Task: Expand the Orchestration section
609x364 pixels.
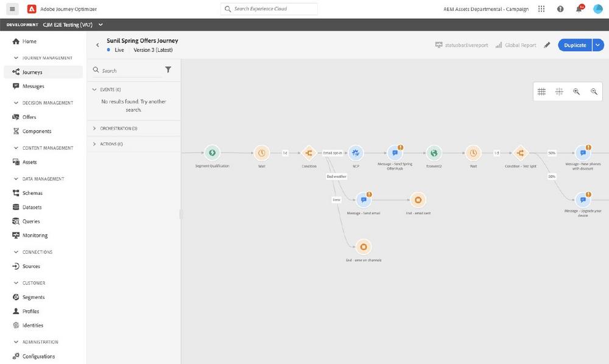Action: tap(94, 128)
